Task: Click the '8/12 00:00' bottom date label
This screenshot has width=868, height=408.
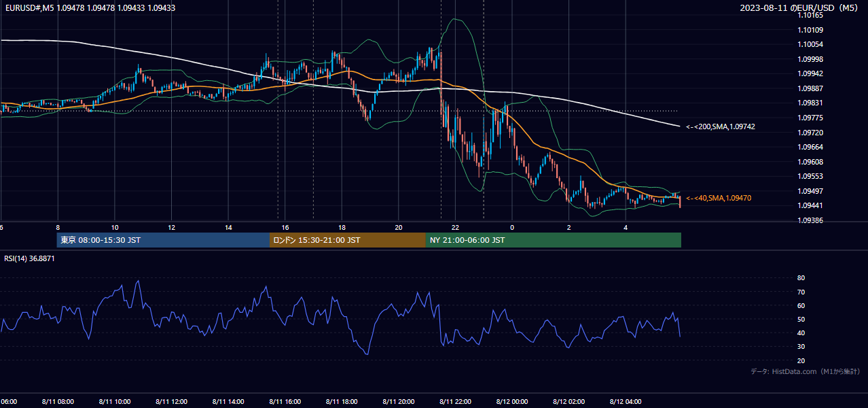Action: pos(512,401)
